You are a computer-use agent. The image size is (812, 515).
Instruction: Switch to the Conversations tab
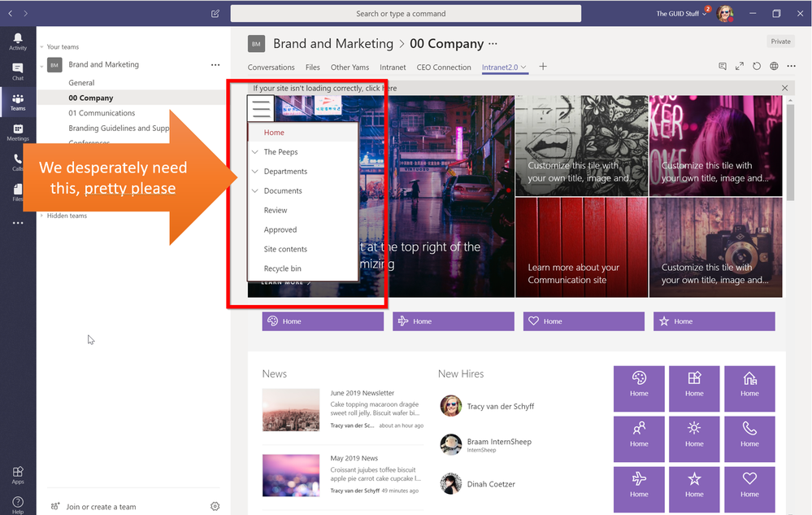[271, 67]
